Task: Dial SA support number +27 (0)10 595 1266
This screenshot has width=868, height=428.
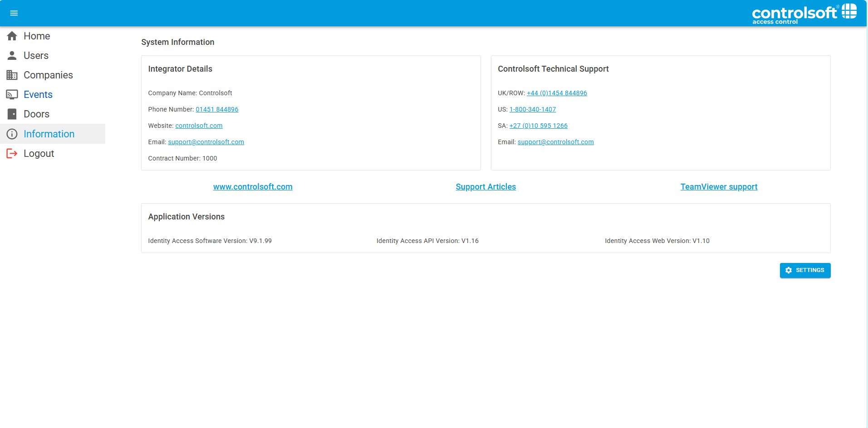Action: point(539,126)
